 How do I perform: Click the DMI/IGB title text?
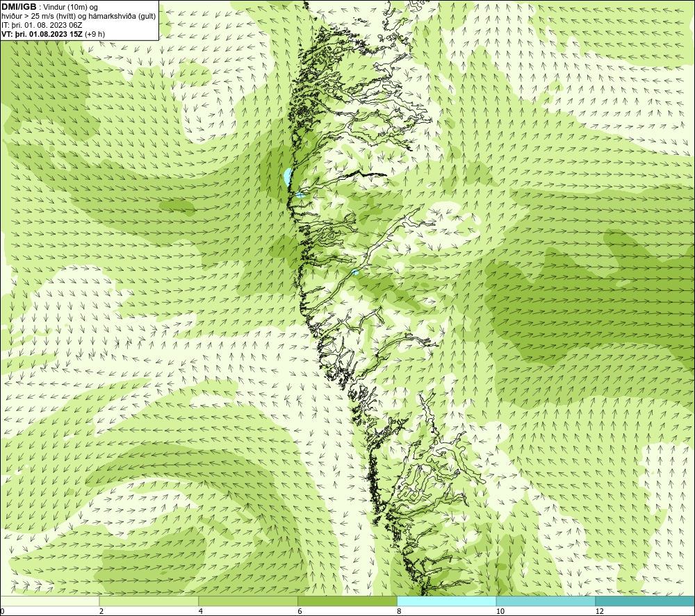click(19, 7)
